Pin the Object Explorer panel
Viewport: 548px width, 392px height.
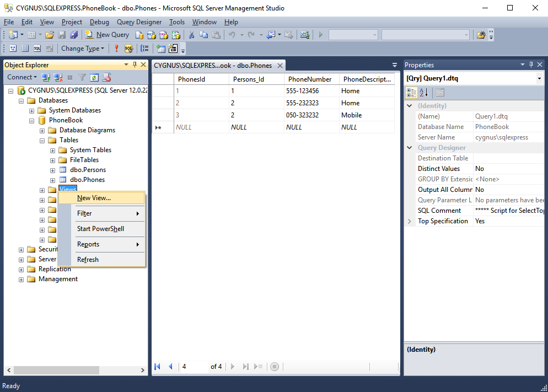135,65
